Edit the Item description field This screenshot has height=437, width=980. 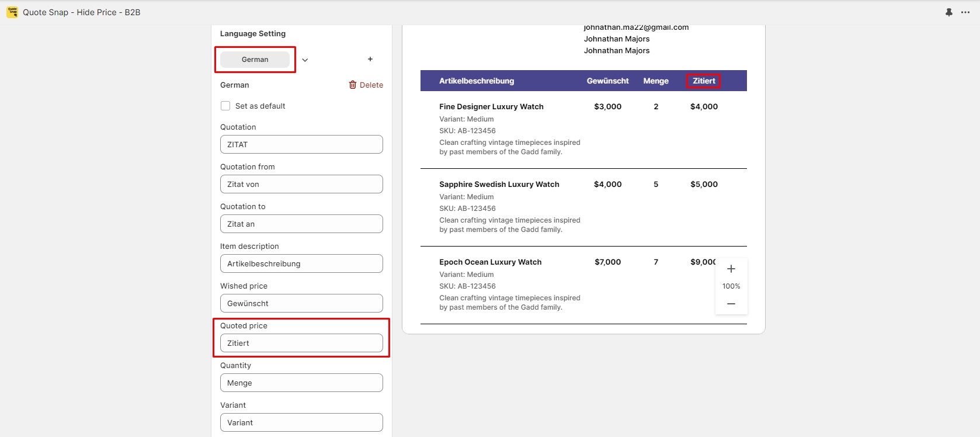[x=301, y=263]
